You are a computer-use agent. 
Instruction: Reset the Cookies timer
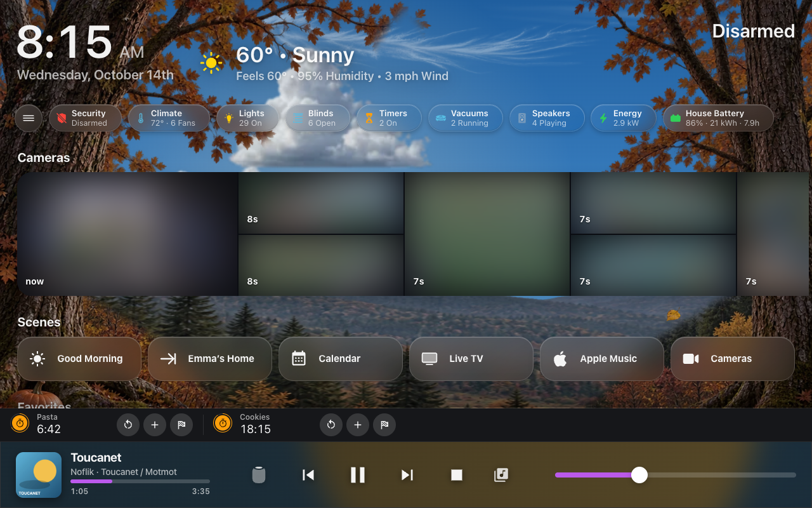click(x=331, y=425)
